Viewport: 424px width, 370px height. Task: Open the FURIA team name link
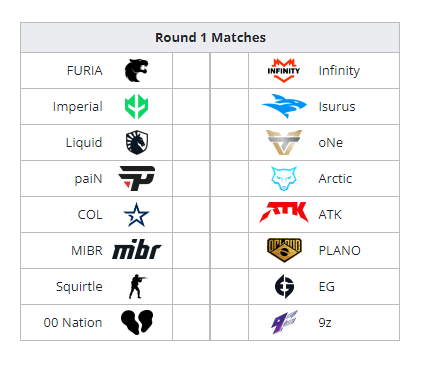point(85,71)
